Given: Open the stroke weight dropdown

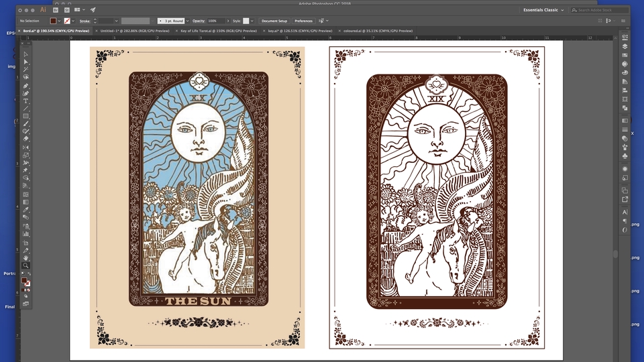Looking at the screenshot, I should (116, 21).
